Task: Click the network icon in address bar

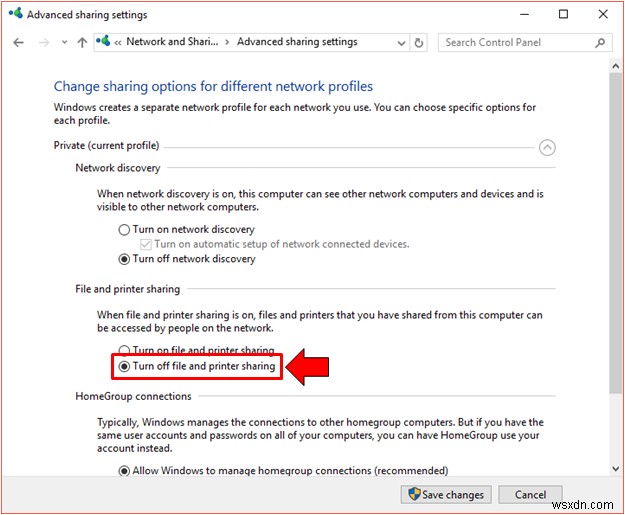Action: point(103,41)
